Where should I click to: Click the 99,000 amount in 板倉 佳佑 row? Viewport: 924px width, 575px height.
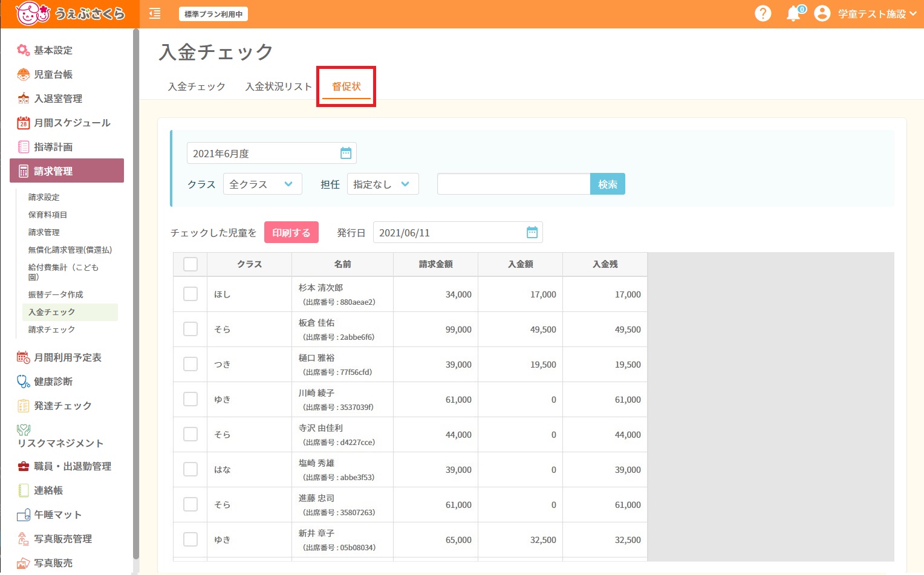point(458,330)
